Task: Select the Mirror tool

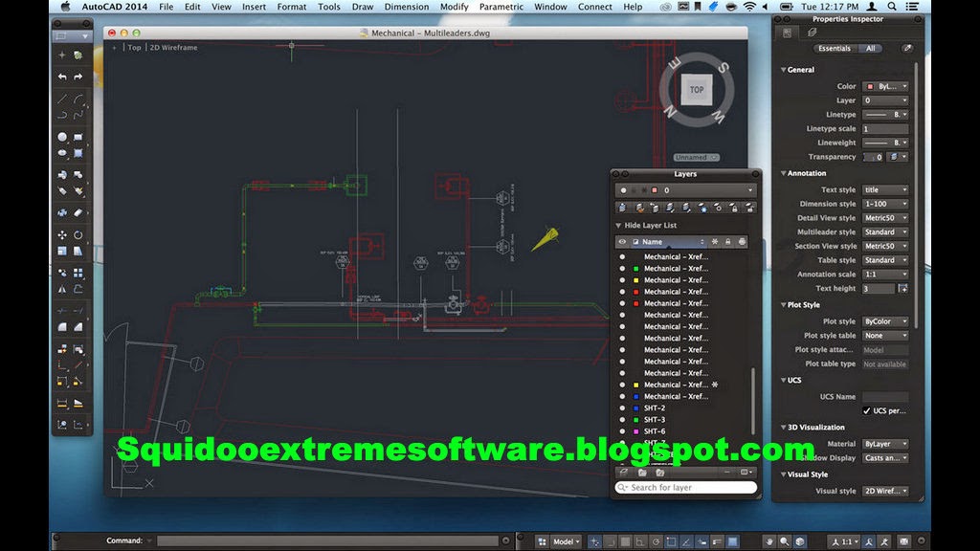Action: (62, 289)
